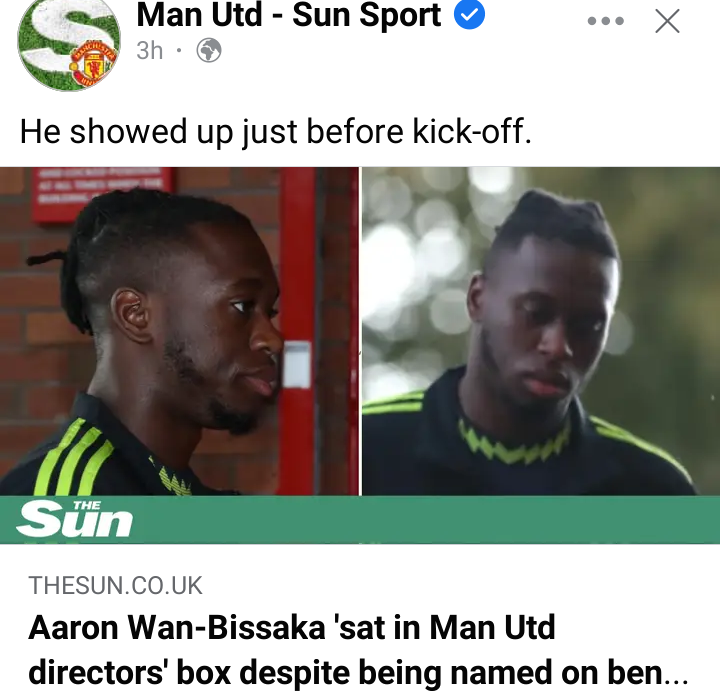
Task: Dismiss the post with the X icon
Action: click(667, 21)
